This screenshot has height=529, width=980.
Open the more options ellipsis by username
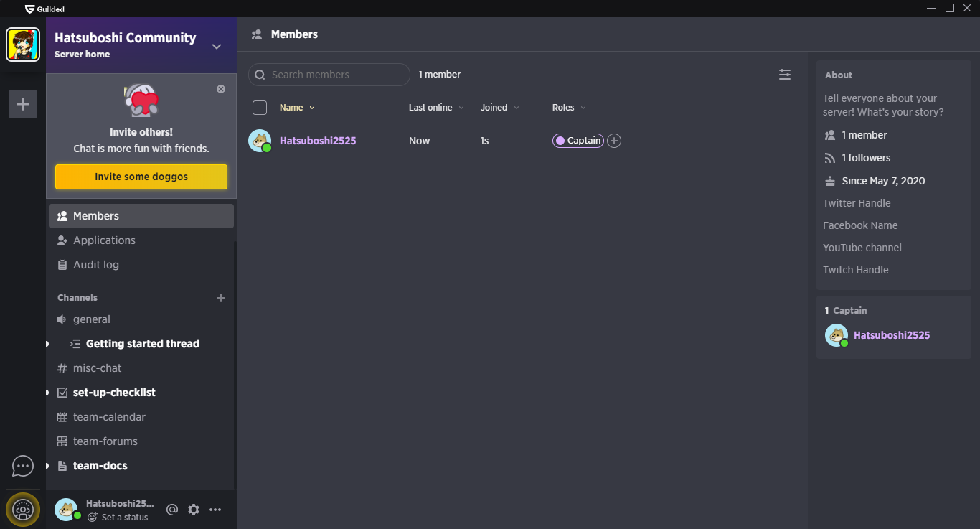pyautogui.click(x=215, y=510)
